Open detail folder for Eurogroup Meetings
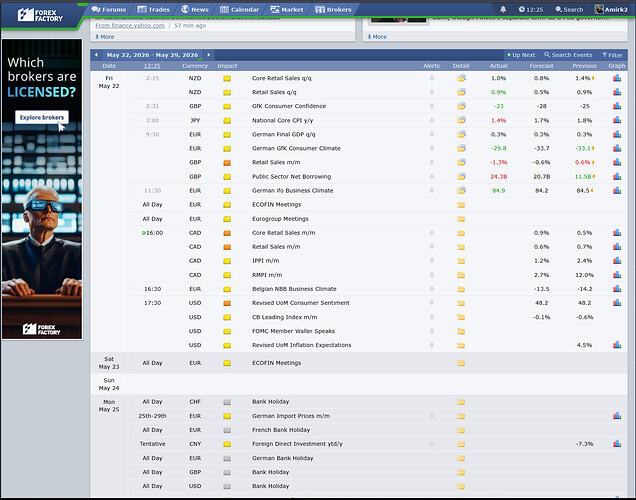 coord(461,219)
